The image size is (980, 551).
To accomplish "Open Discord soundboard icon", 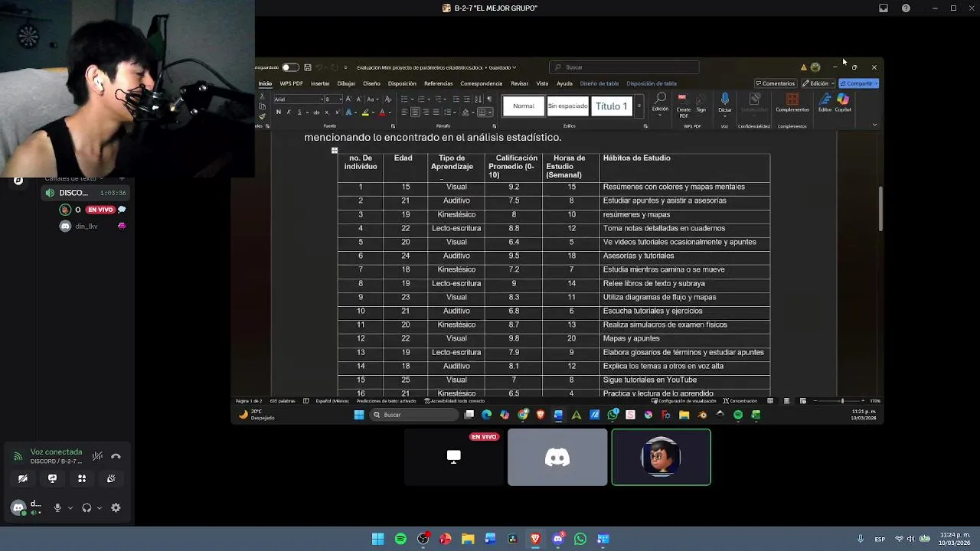I will point(111,478).
